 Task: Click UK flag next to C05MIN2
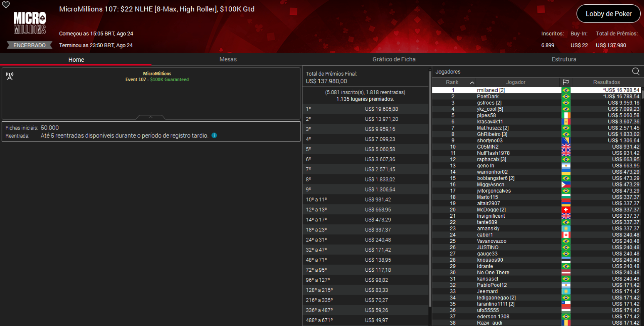coord(566,147)
